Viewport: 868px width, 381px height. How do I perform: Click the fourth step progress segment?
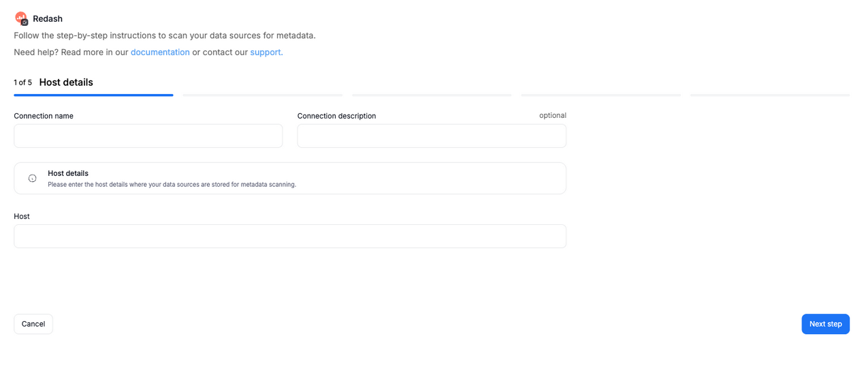[601, 95]
